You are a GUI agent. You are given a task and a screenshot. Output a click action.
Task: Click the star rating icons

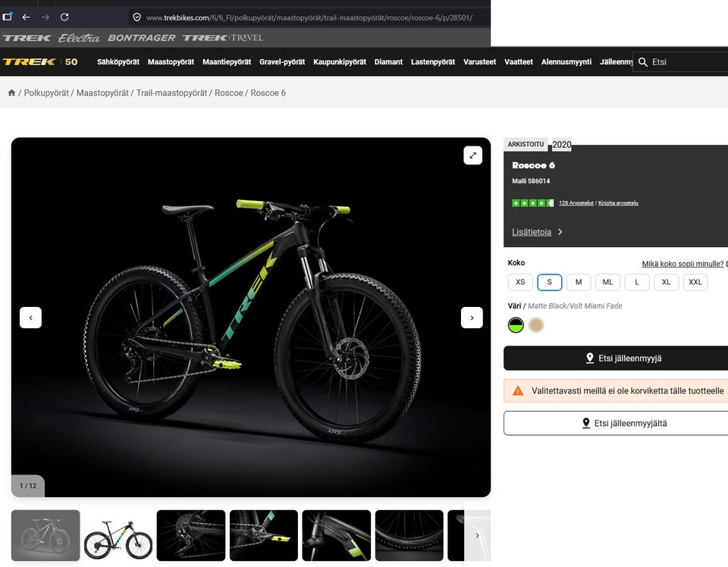533,202
